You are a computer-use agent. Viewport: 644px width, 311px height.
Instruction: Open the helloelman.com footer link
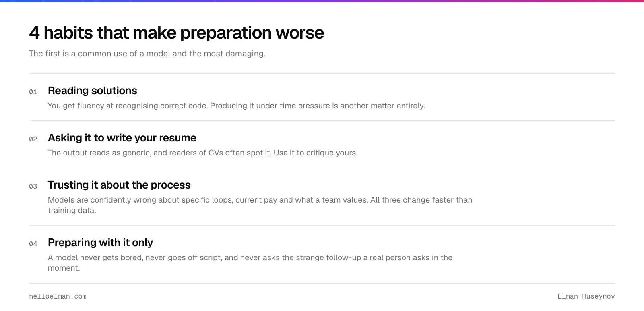tap(58, 296)
